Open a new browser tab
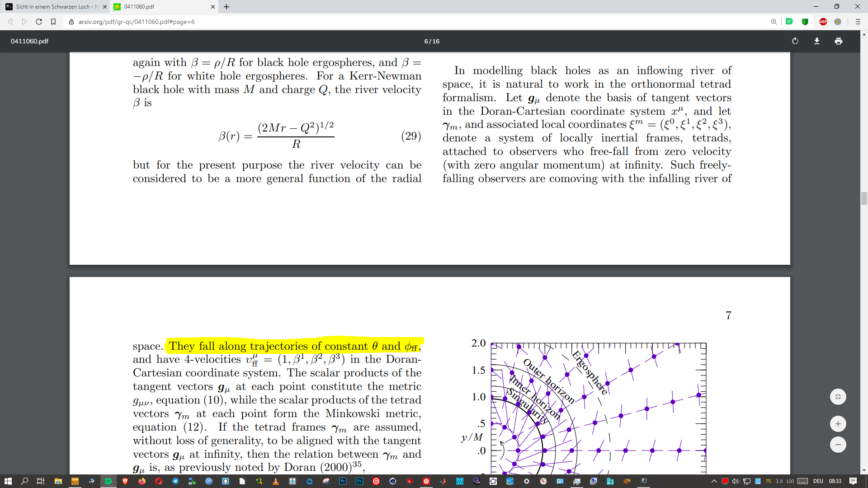868x488 pixels. pyautogui.click(x=226, y=7)
